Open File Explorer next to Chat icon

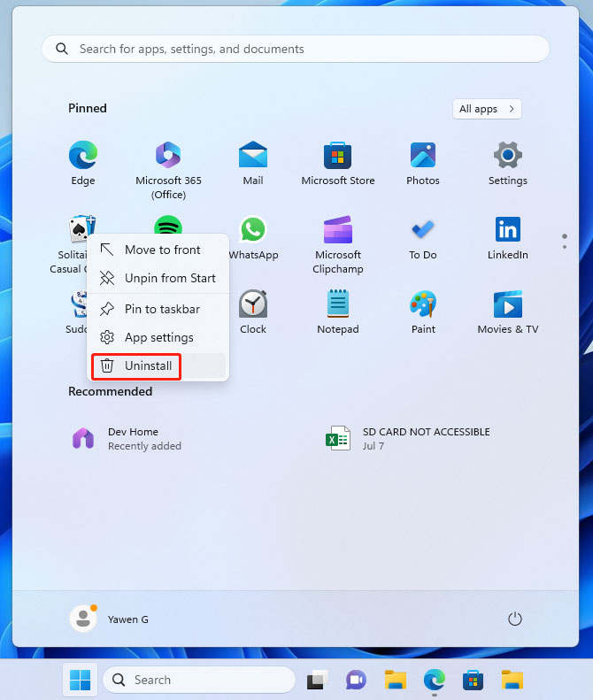coord(395,680)
